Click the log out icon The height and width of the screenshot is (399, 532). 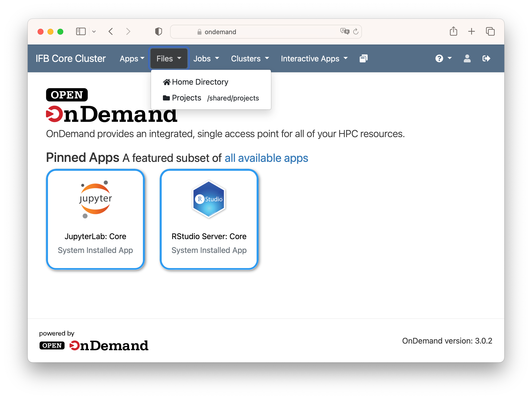coord(486,59)
